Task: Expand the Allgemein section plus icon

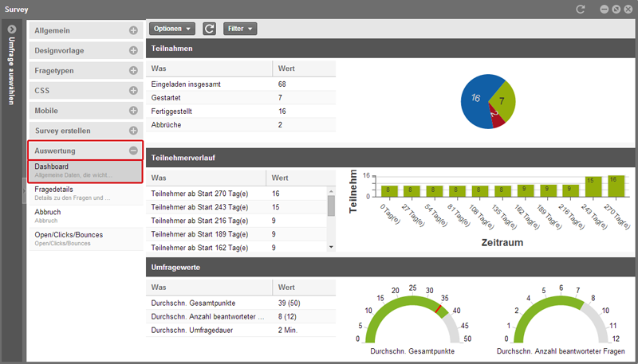Action: click(x=133, y=30)
